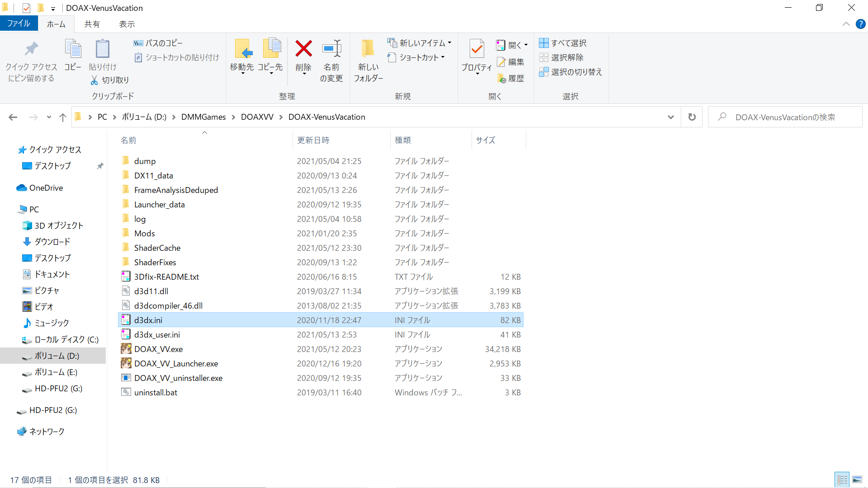Select クイック アクセス in navigation pane
Viewport: 868px width, 488px height.
(x=50, y=150)
